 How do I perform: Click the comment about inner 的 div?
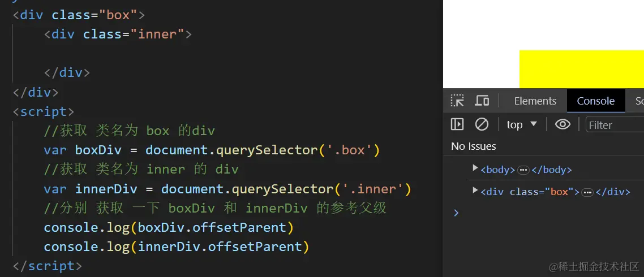pos(141,170)
